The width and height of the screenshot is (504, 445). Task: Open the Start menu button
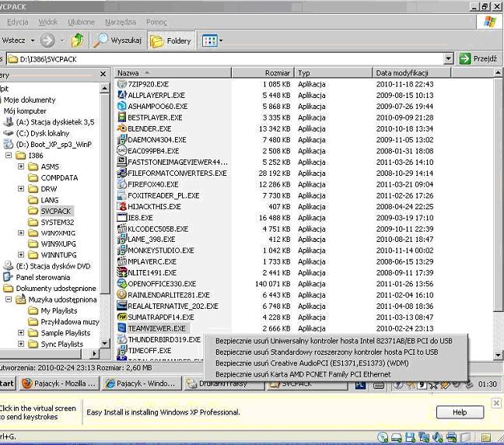click(x=7, y=384)
